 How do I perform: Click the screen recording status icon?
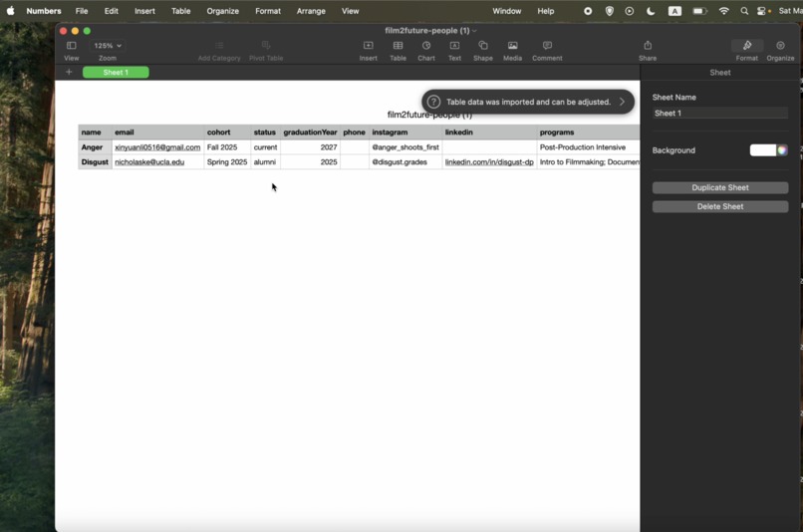coord(588,11)
